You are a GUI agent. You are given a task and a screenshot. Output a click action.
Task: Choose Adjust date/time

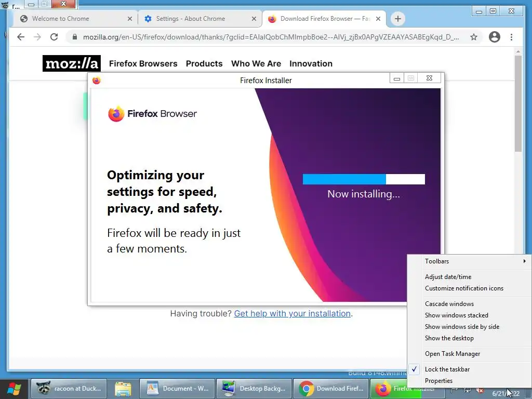[470, 277]
